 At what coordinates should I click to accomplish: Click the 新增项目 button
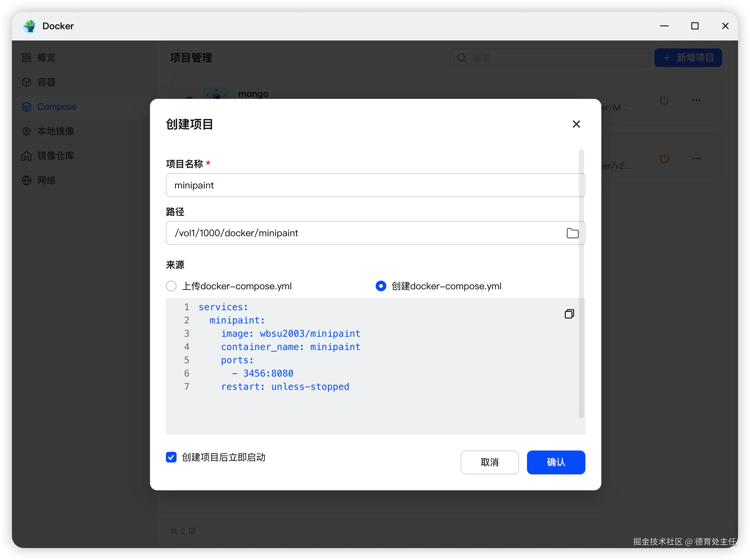[688, 58]
